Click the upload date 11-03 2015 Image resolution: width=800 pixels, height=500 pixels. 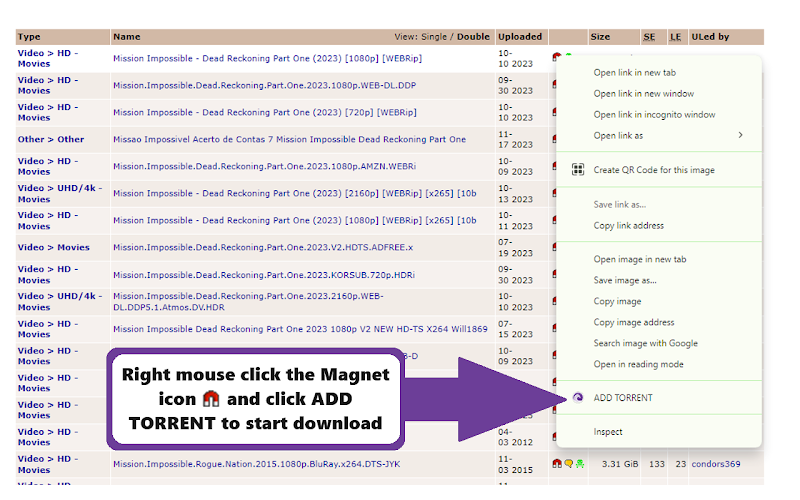tap(515, 464)
